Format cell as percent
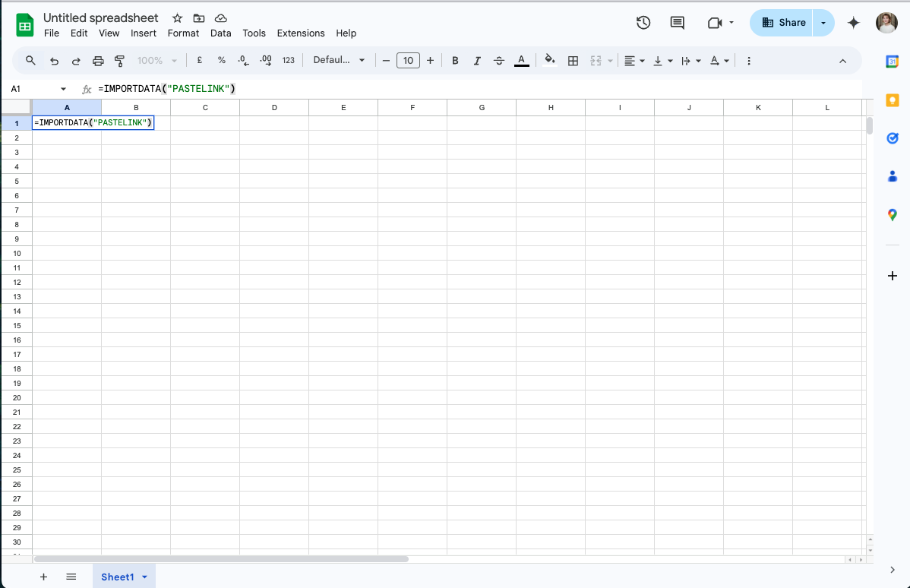The height and width of the screenshot is (588, 910). point(222,60)
